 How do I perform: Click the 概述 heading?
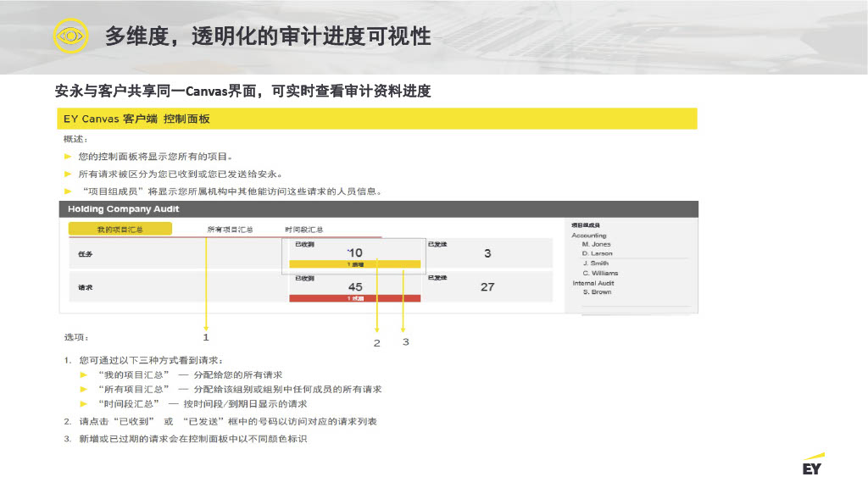click(75, 139)
